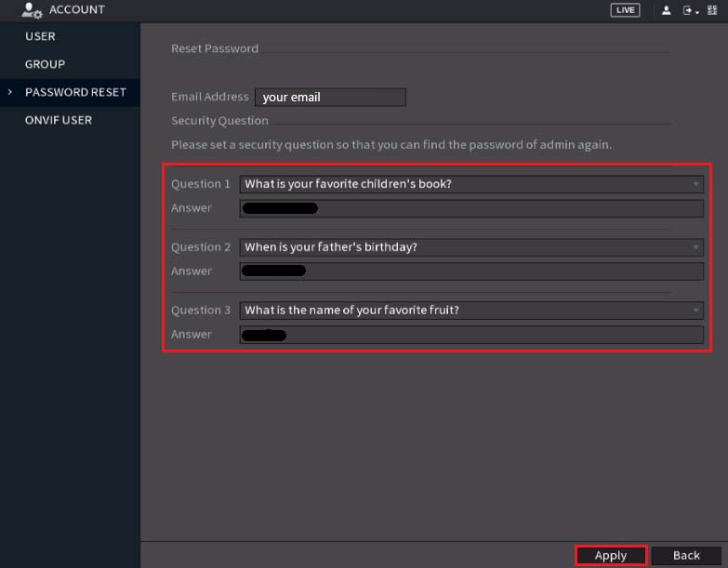Click the ACCOUNT title text
Screen dimensions: 728x568
pos(77,9)
